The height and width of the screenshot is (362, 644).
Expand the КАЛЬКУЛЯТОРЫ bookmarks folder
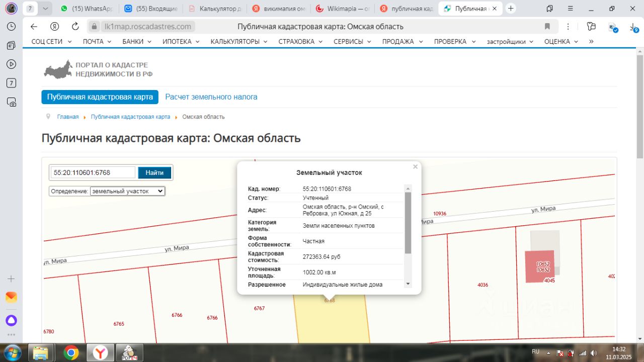coord(239,42)
